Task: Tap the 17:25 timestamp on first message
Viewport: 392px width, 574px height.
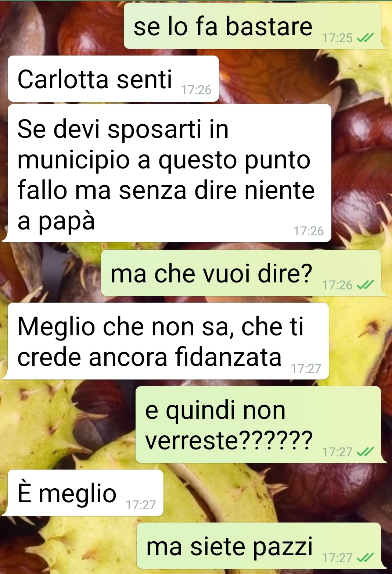Action: tap(337, 38)
